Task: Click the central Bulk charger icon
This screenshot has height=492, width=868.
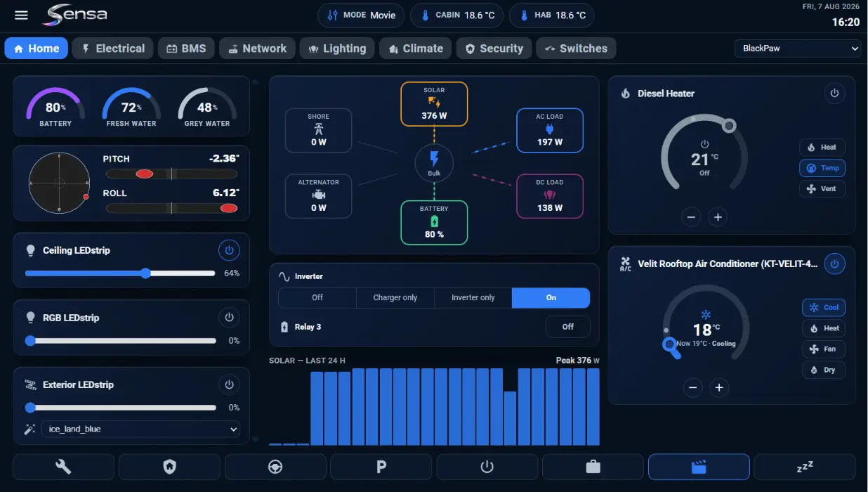Action: point(434,163)
